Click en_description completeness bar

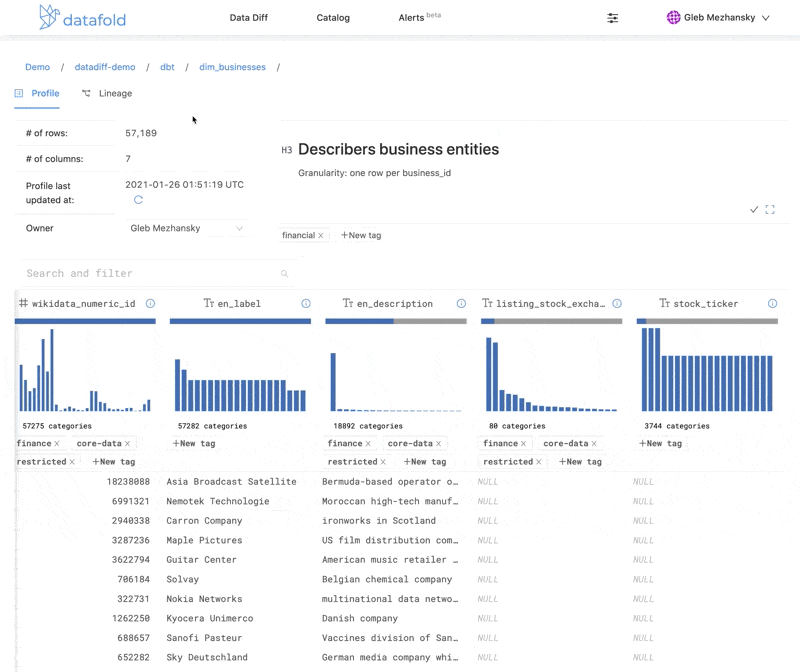(396, 321)
